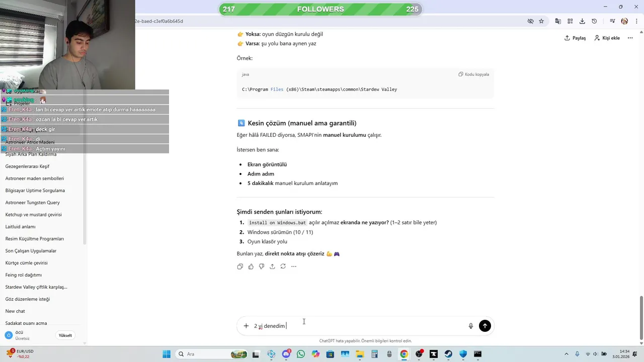Open the Google Translate extension icon
The image size is (644, 362).
pos(558,21)
